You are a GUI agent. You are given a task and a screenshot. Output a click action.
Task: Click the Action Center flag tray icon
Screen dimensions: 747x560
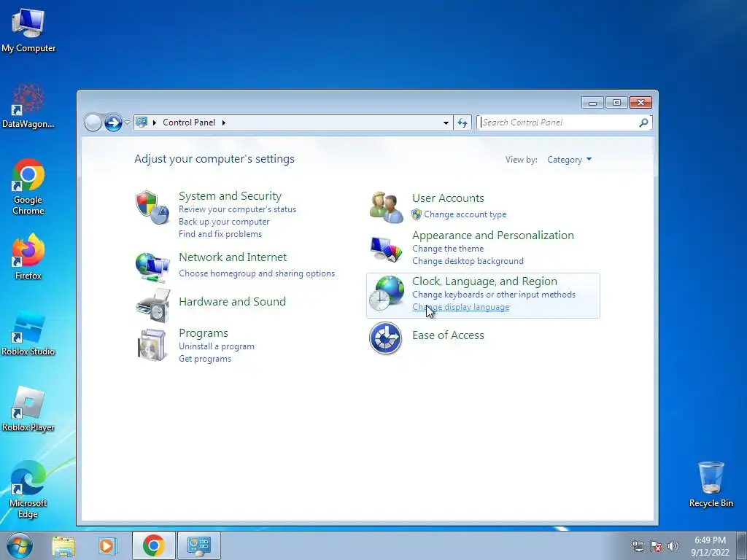pyautogui.click(x=656, y=546)
